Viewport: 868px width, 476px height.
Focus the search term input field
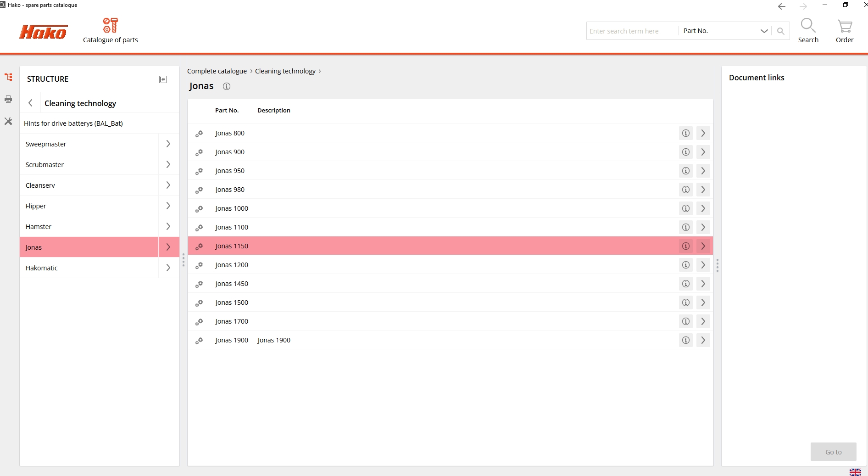[x=632, y=31]
